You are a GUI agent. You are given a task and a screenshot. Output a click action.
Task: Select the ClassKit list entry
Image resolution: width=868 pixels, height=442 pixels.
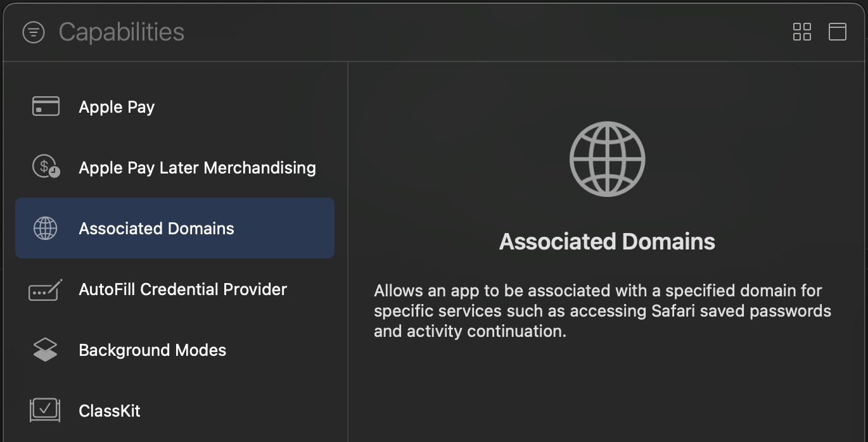tap(110, 410)
